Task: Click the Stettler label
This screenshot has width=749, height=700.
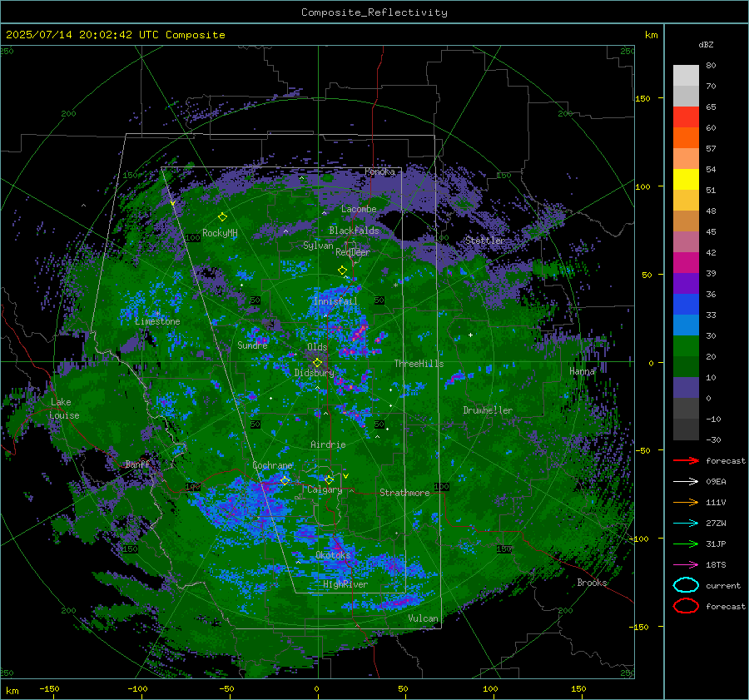Action: click(x=485, y=241)
